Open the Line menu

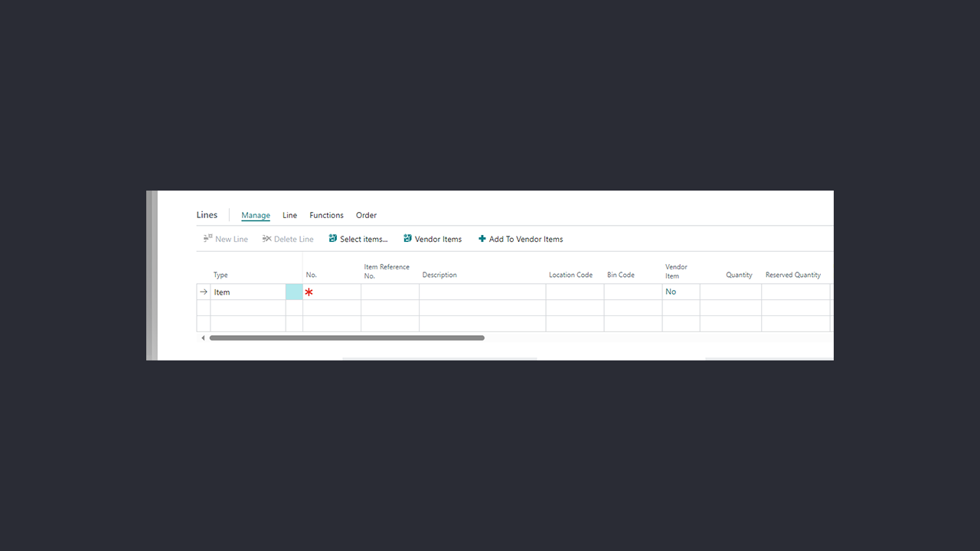(289, 215)
